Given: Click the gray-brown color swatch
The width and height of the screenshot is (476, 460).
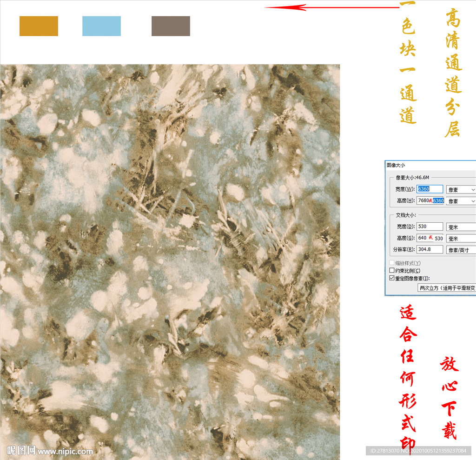Looking at the screenshot, I should [x=171, y=26].
